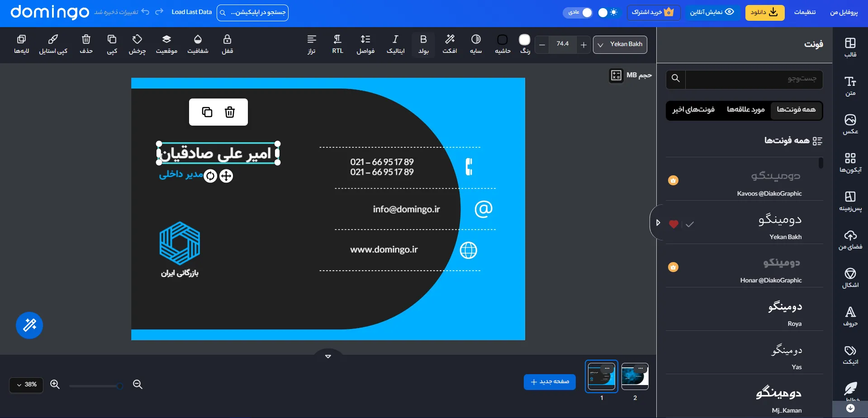868x418 pixels.
Task: Open the text Align (تراز) tool
Action: (312, 44)
